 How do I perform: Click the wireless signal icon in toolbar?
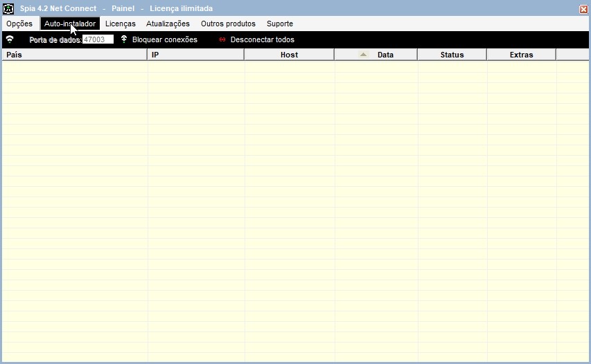coord(10,39)
